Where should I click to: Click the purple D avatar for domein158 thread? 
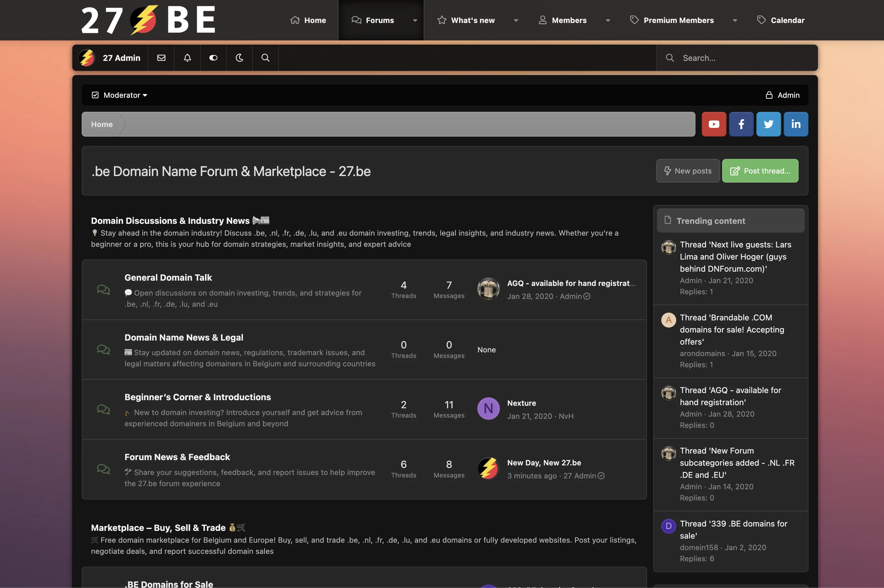click(x=668, y=526)
